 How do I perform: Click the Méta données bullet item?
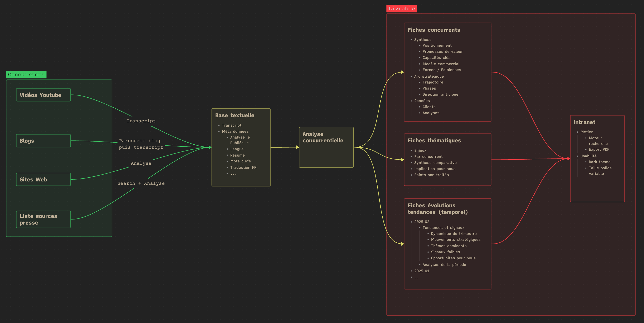tap(235, 131)
